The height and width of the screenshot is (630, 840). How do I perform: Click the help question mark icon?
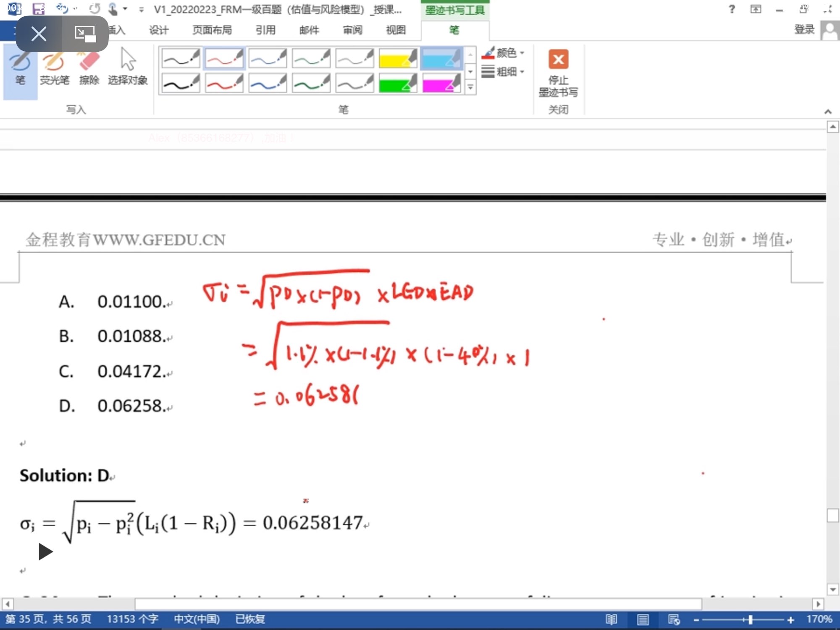click(732, 9)
